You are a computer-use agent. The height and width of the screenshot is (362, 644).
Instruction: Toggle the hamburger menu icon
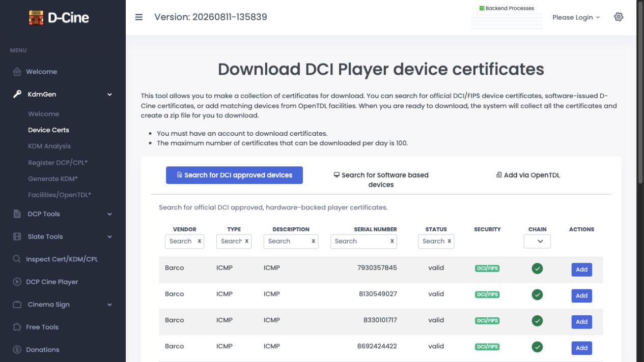click(x=138, y=17)
